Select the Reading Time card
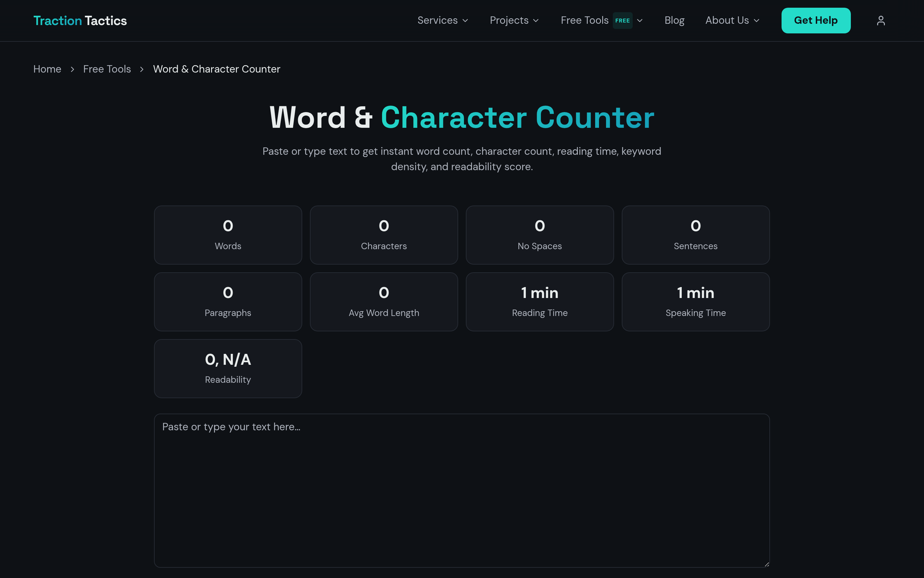This screenshot has width=924, height=578. coord(540,302)
